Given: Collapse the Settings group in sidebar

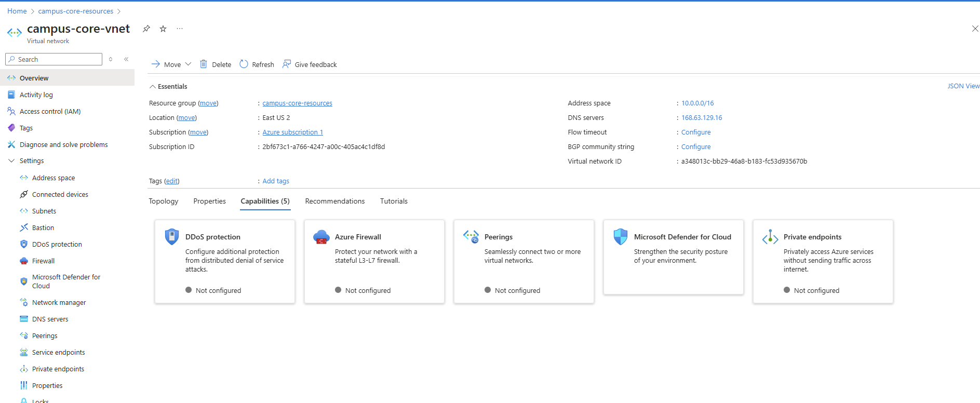Looking at the screenshot, I should point(11,161).
